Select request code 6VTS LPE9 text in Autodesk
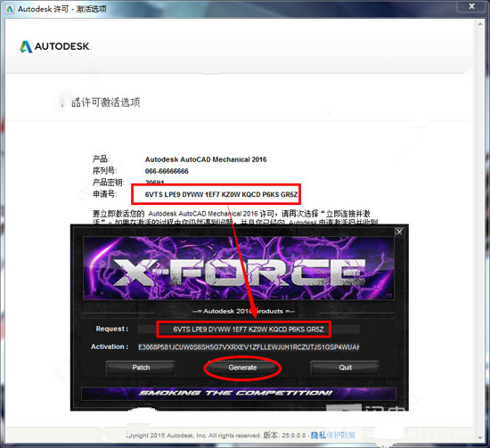The height and width of the screenshot is (448, 490). click(x=221, y=195)
